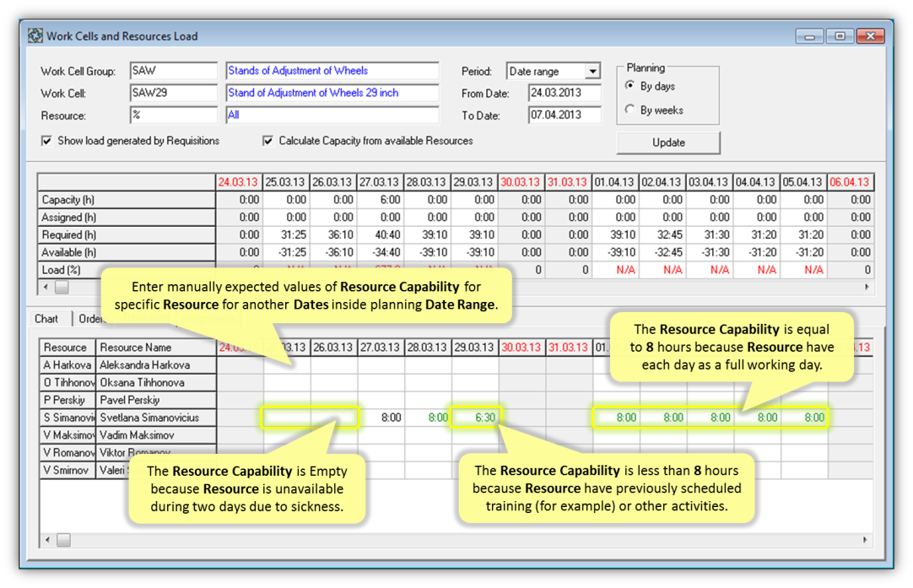Select the Load (%) row header
The height and width of the screenshot is (588, 913).
coord(127,270)
